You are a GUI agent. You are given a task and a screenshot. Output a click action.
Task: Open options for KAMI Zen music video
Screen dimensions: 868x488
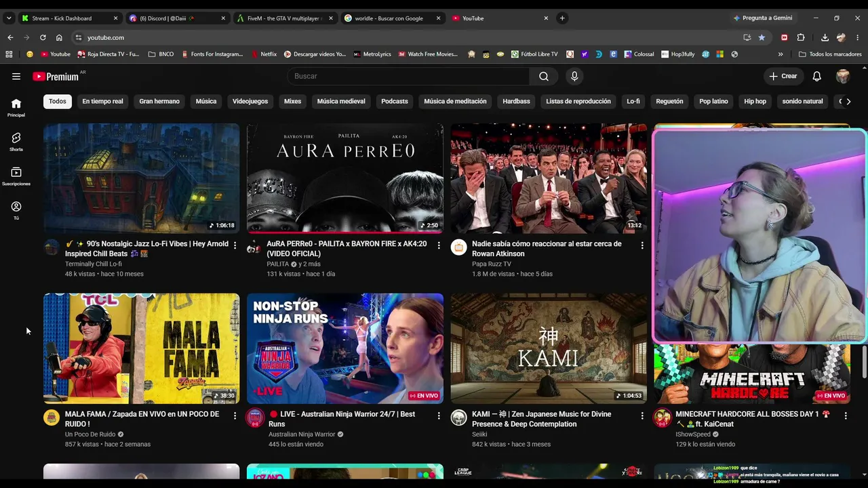pyautogui.click(x=642, y=415)
